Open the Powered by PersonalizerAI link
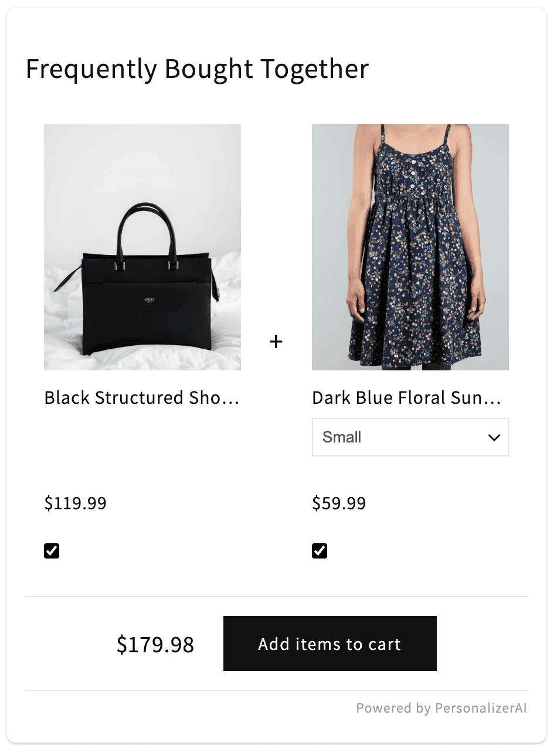The image size is (557, 756). [441, 708]
